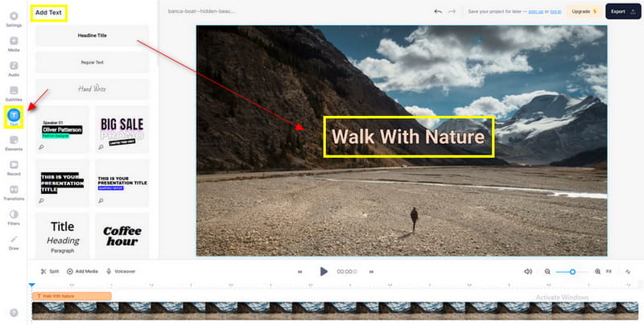Skip backward in the video
The height and width of the screenshot is (325, 644).
(299, 272)
